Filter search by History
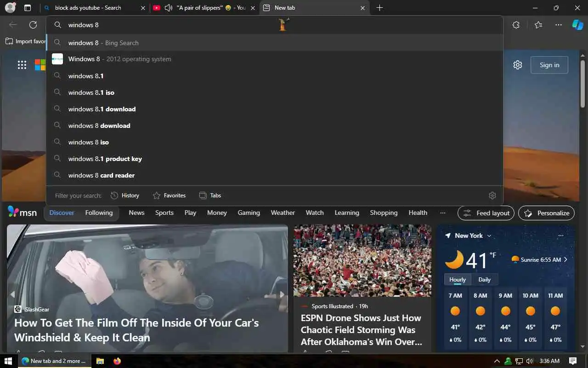 tap(125, 195)
